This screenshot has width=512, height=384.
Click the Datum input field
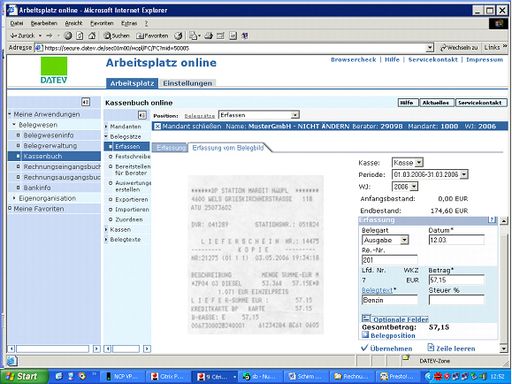[456, 240]
